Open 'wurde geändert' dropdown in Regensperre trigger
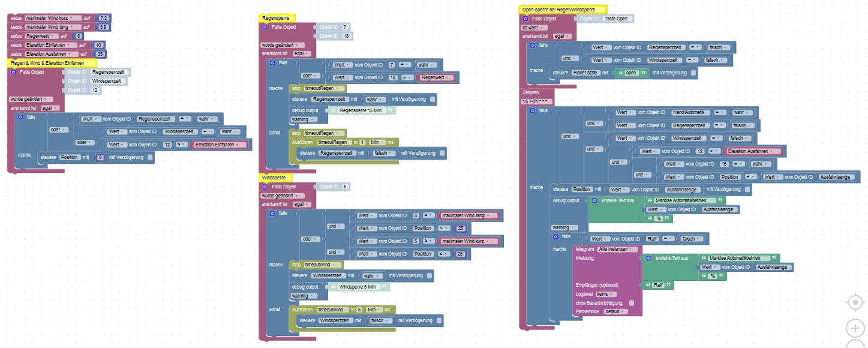The image size is (868, 348). click(283, 45)
